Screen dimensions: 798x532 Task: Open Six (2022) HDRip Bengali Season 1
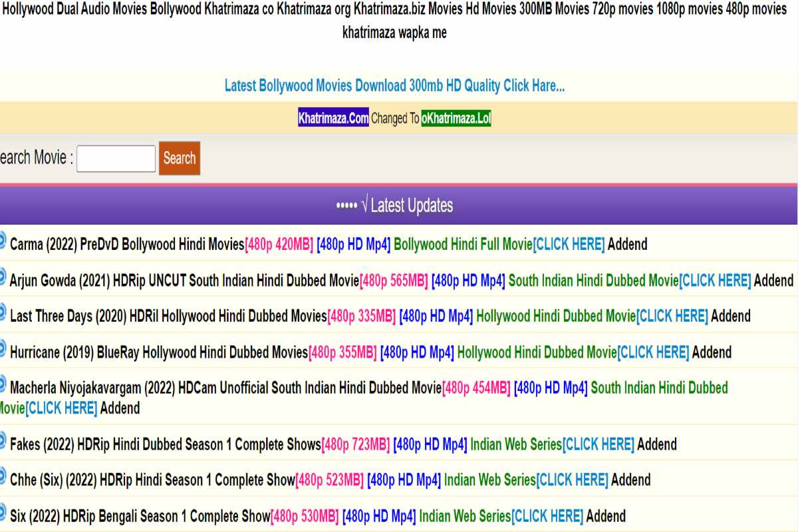pos(140,516)
